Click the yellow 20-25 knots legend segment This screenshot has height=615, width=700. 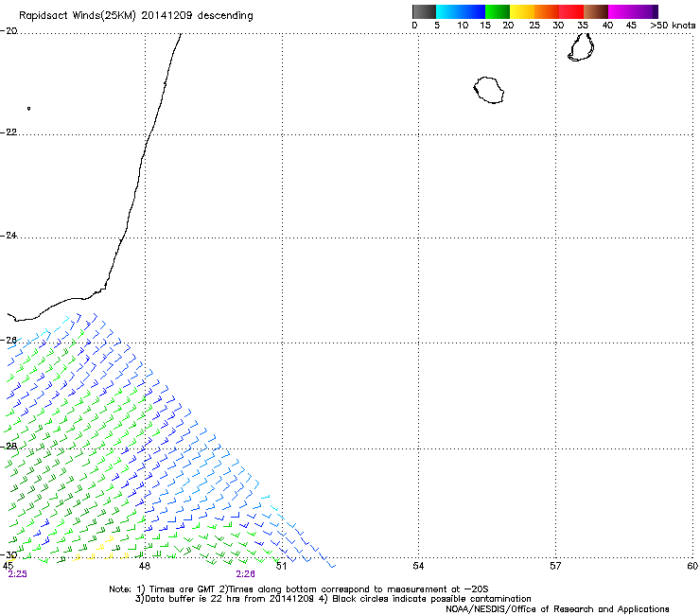click(x=522, y=11)
